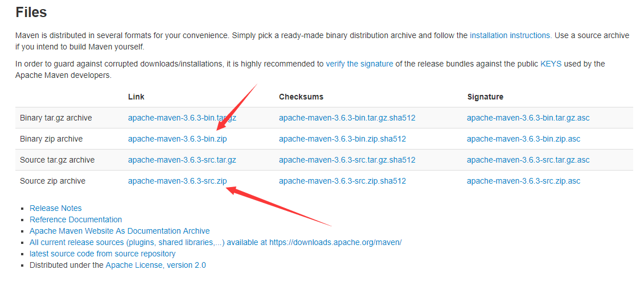Open apache-maven-3.6.3-src.zip.asc signature

pyautogui.click(x=524, y=181)
